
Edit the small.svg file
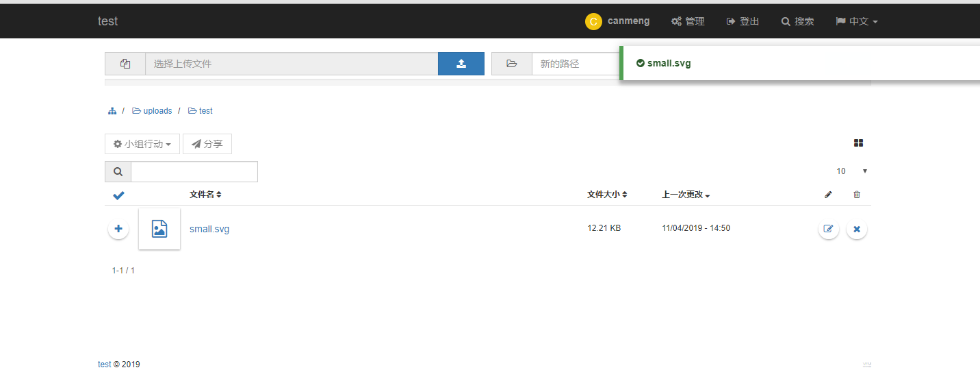point(829,229)
